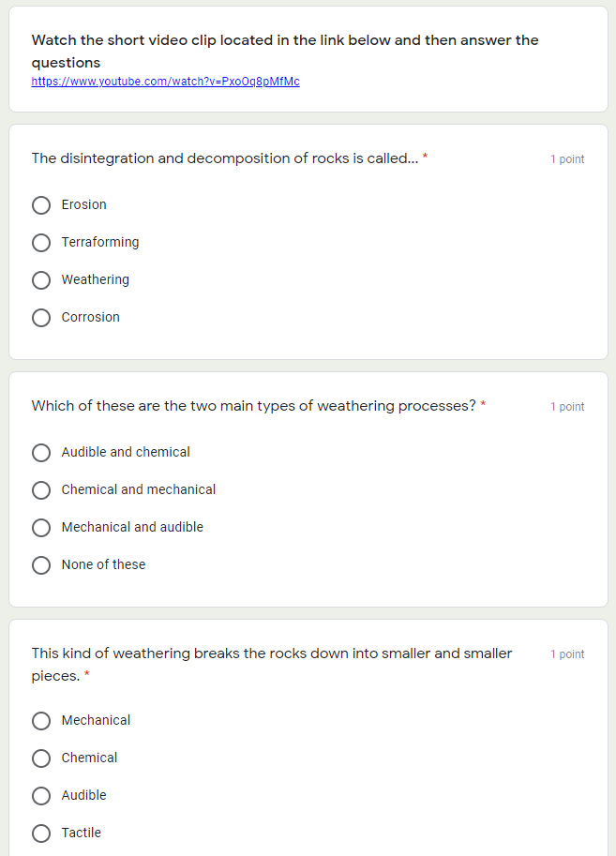
Task: Select Chemical in the last question
Action: [41, 758]
